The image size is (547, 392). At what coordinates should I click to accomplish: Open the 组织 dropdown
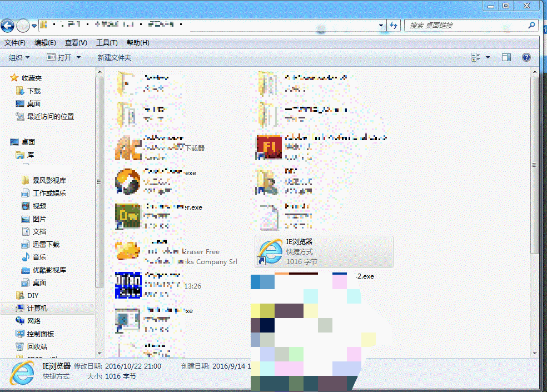[x=19, y=58]
